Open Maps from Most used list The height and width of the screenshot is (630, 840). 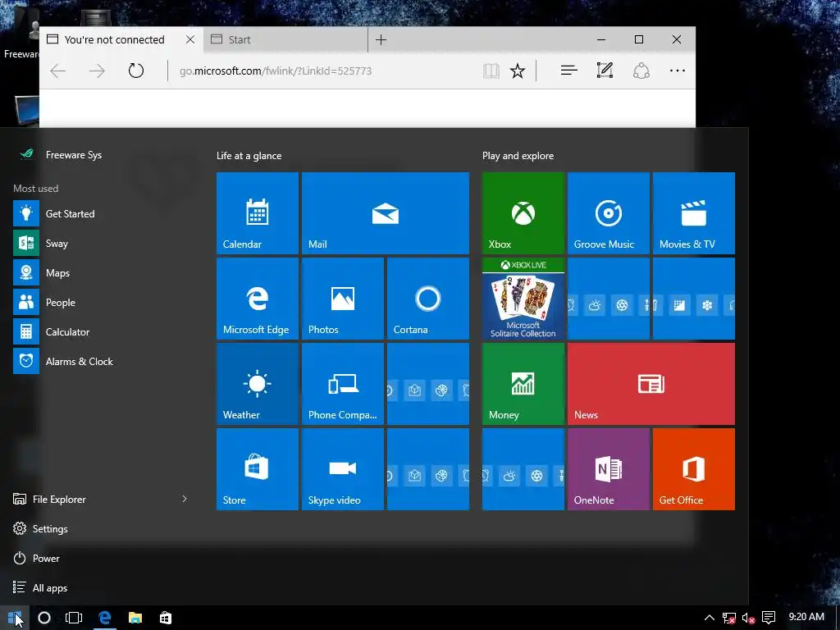(x=102, y=272)
